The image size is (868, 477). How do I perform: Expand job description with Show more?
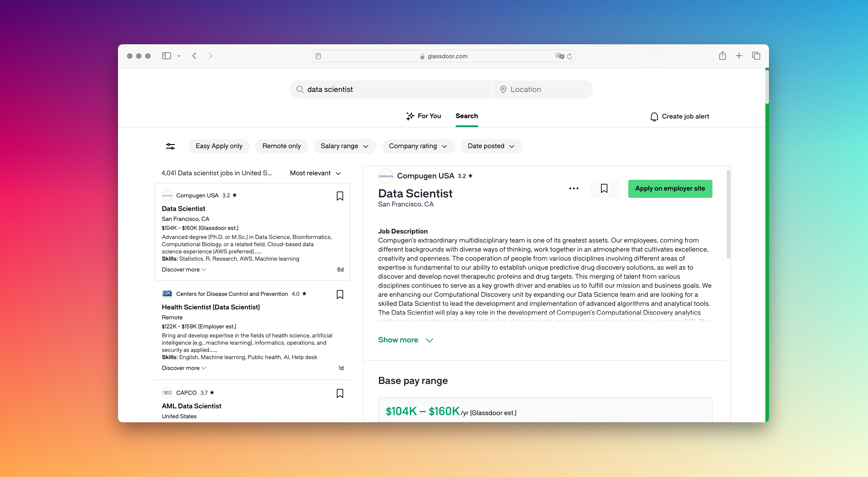coord(405,340)
